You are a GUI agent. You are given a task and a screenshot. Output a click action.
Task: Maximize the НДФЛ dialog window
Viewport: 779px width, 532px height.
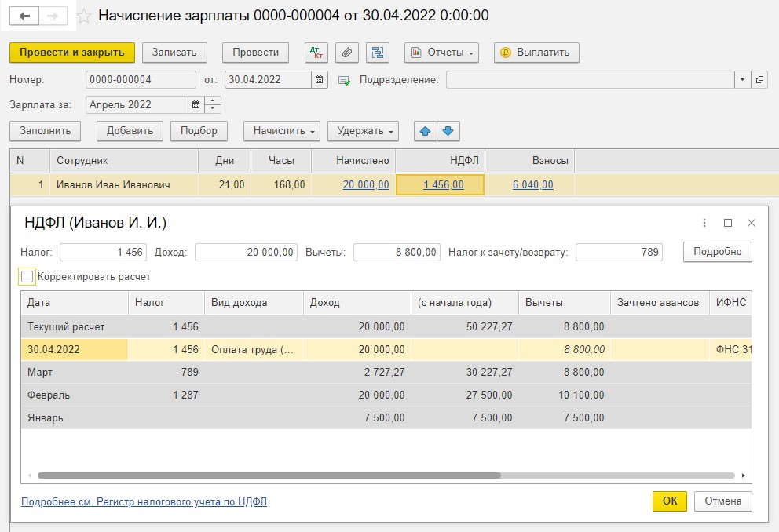pyautogui.click(x=728, y=223)
